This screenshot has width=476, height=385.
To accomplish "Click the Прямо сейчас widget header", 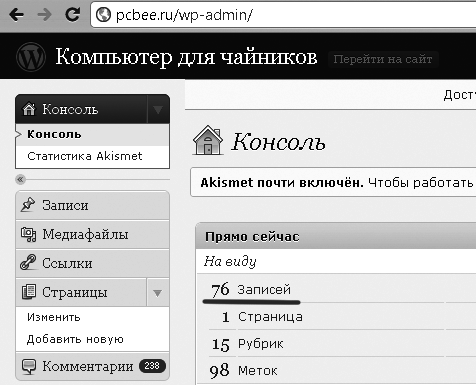I will [336, 236].
